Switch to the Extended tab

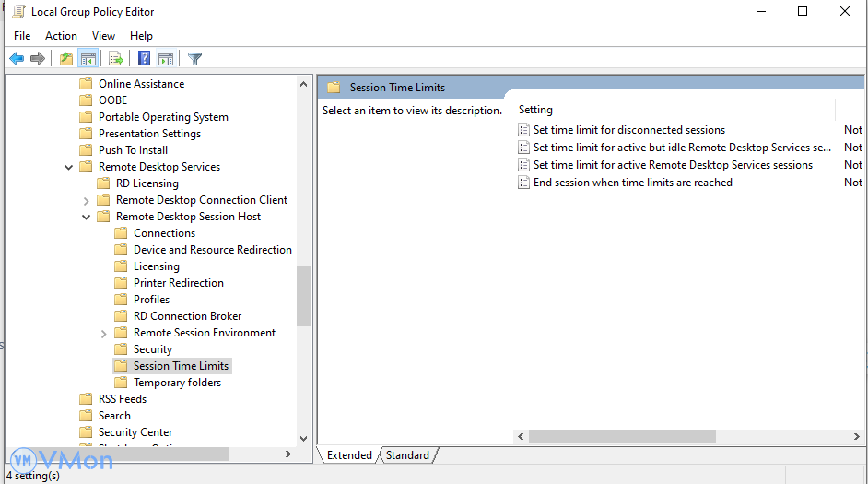point(349,455)
